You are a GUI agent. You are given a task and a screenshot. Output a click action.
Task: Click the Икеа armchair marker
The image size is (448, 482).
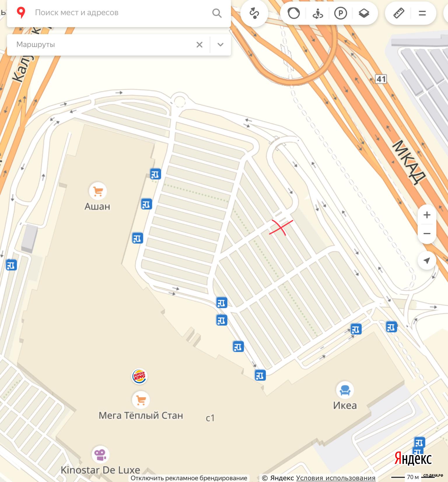click(345, 390)
